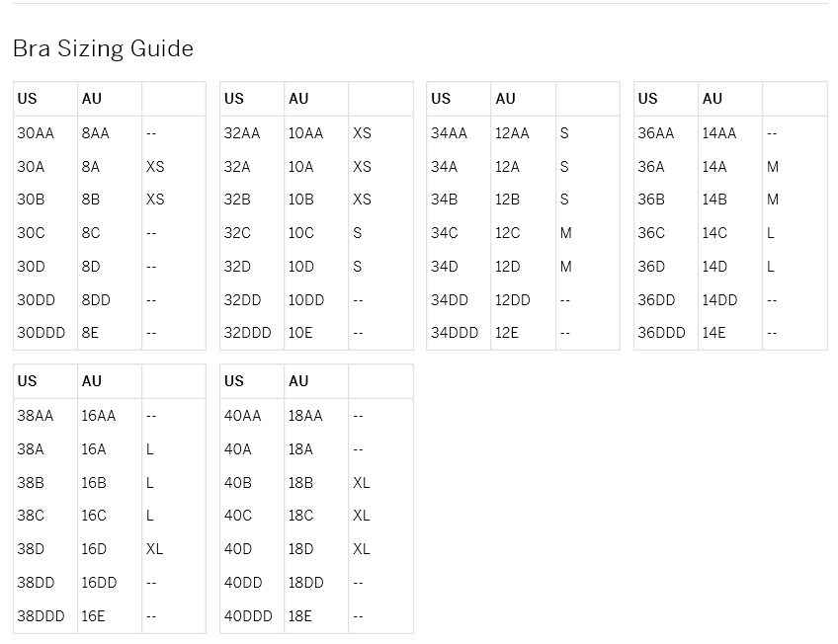Click the XS label beside 10AA

pos(362,133)
